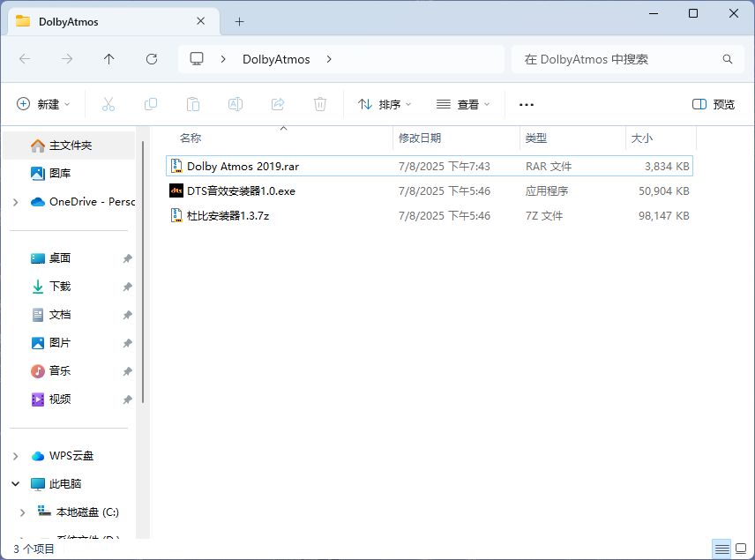
Task: Click chevron after DolbyAtmos in address bar
Action: 329,59
